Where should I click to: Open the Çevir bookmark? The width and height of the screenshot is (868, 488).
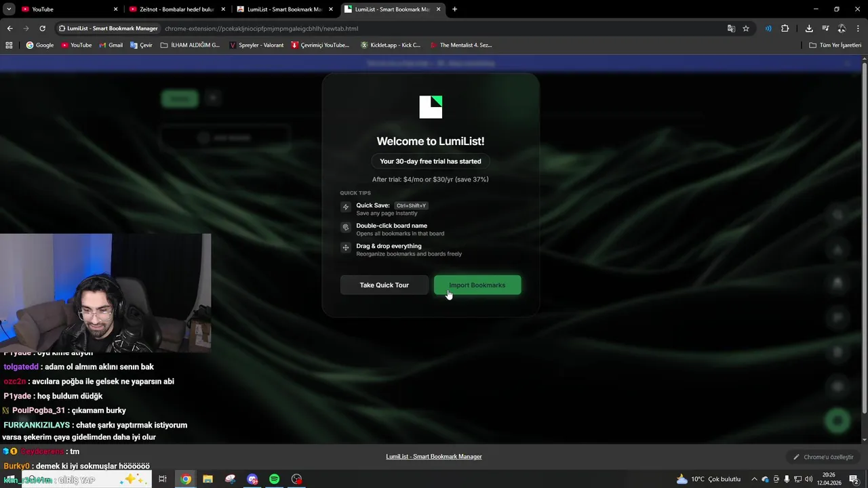[x=141, y=45]
